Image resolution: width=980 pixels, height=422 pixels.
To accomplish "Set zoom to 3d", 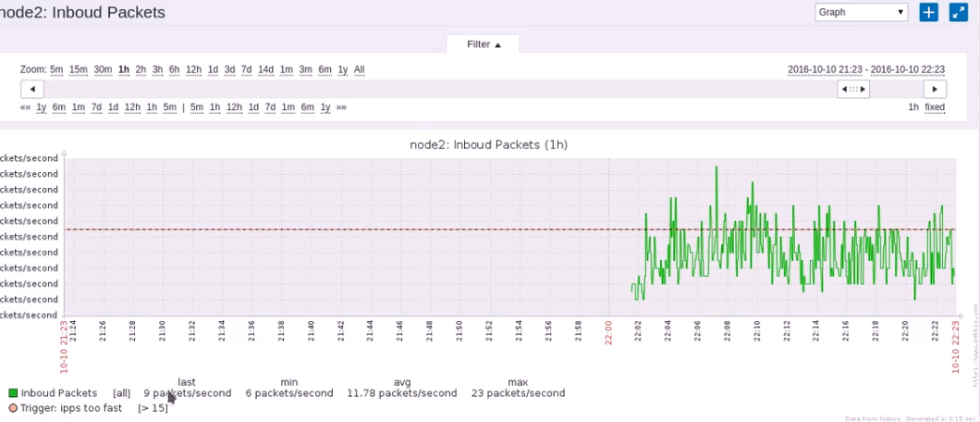I will [x=230, y=69].
